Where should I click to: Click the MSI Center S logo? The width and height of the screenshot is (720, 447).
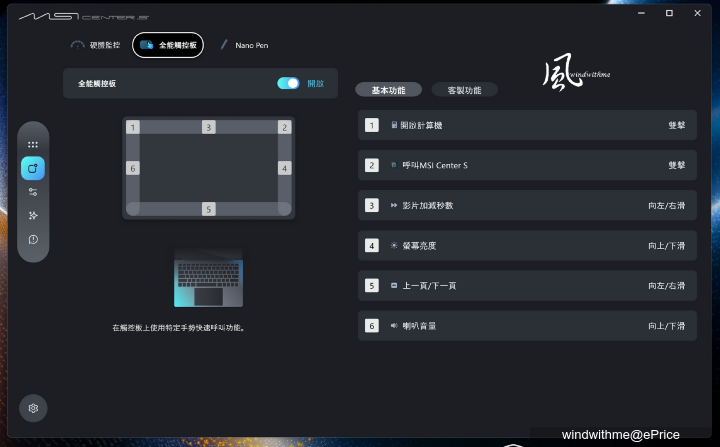click(x=84, y=16)
